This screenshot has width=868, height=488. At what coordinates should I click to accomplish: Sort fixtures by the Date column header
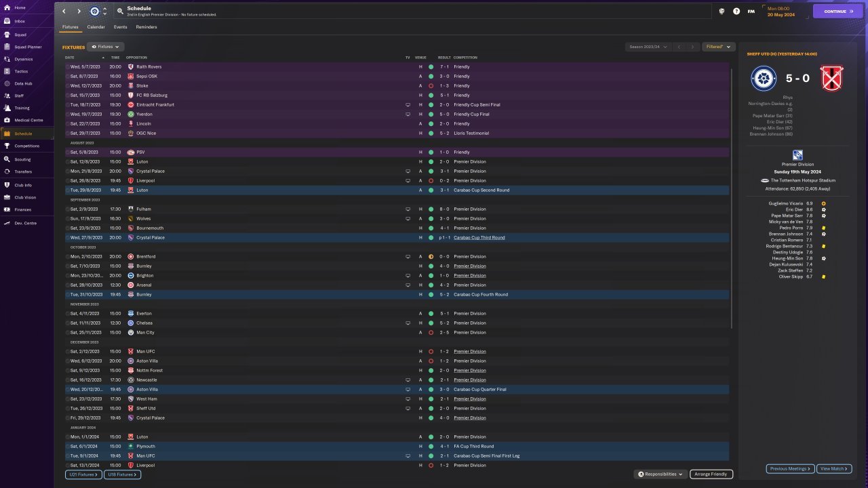[x=70, y=58]
